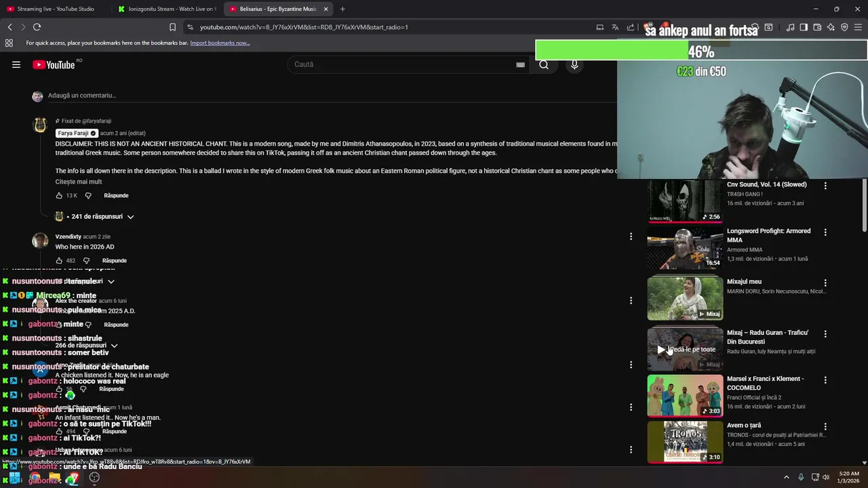Open the browser main hamburger menu

pos(859,27)
